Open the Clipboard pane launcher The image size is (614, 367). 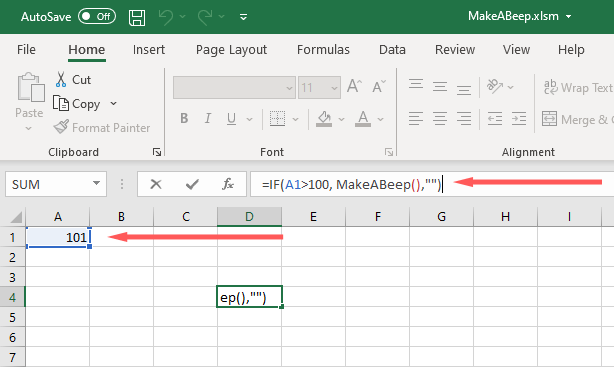[157, 152]
